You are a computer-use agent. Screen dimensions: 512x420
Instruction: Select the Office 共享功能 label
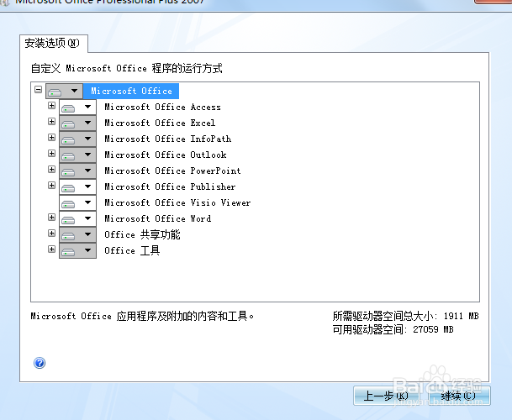(x=142, y=235)
